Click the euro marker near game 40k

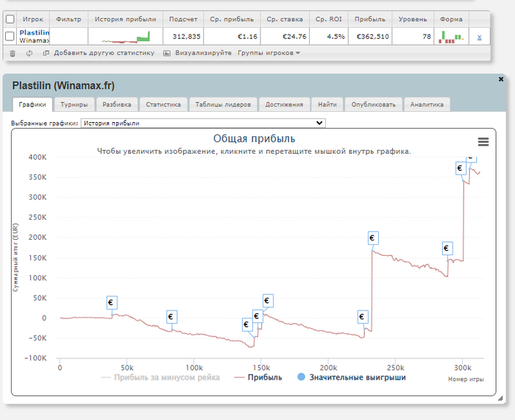(112, 302)
